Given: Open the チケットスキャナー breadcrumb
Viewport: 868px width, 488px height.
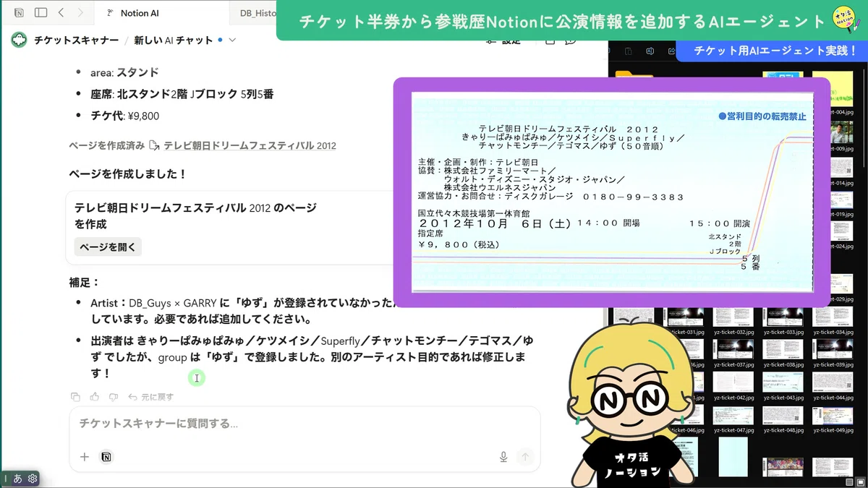Looking at the screenshot, I should pyautogui.click(x=76, y=40).
